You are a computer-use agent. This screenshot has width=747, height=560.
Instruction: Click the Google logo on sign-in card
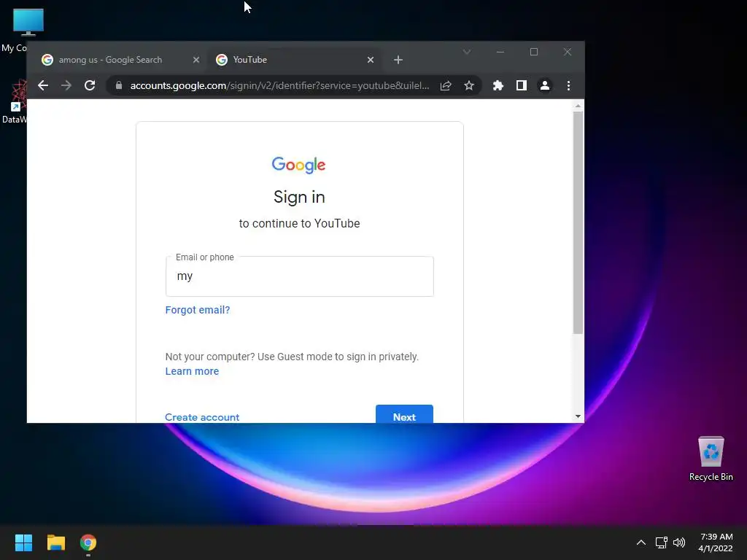[x=298, y=165]
